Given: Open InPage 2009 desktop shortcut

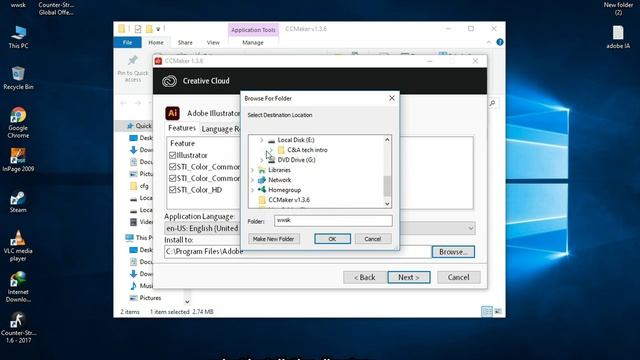Looking at the screenshot, I should (18, 160).
